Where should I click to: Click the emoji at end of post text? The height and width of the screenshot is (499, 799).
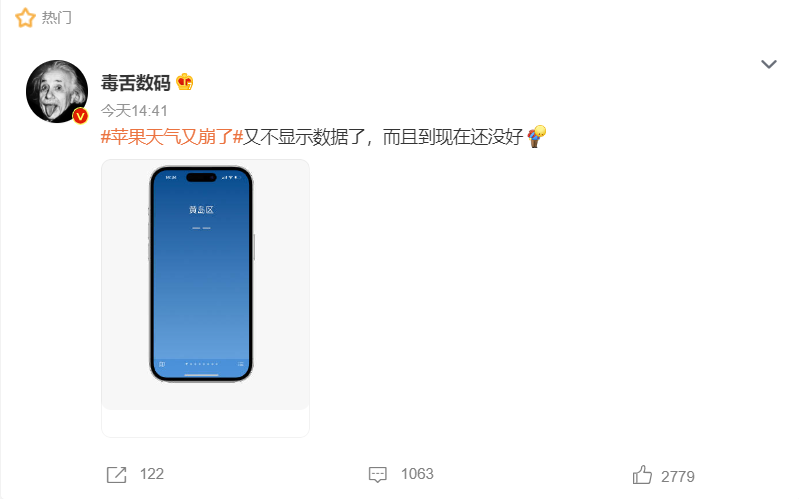pos(537,137)
